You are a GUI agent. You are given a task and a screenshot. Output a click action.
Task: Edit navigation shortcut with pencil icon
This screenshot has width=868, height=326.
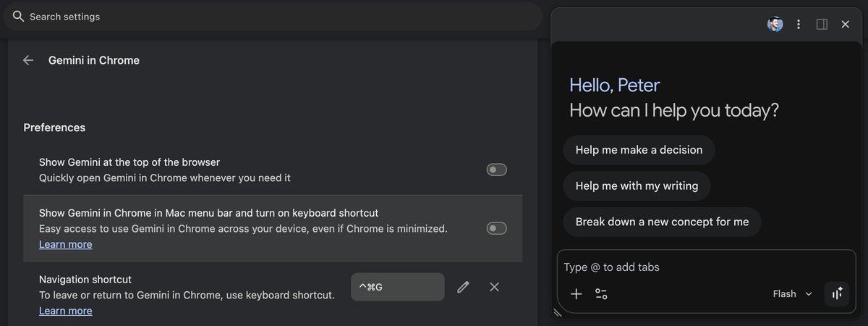463,287
